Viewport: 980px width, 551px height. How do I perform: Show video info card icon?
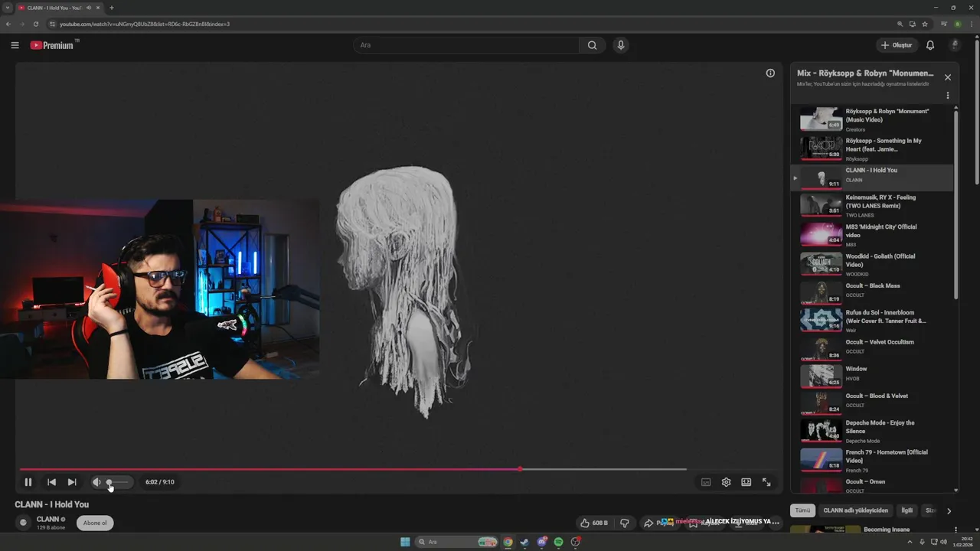[x=770, y=73]
